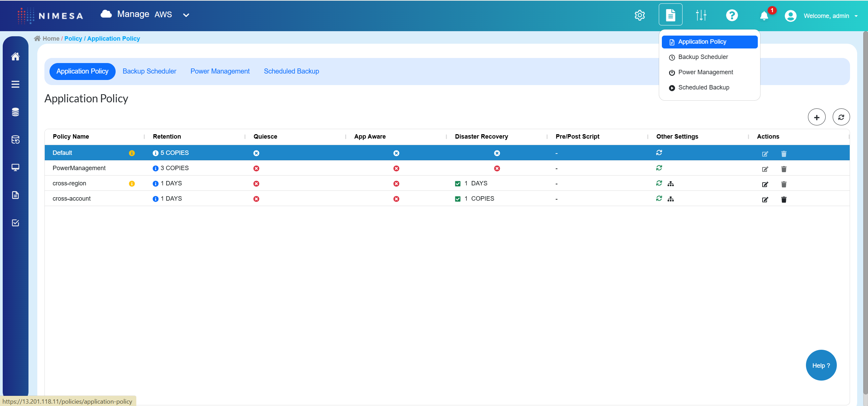
Task: Click sync icon in cross-account Other Settings
Action: pyautogui.click(x=659, y=198)
